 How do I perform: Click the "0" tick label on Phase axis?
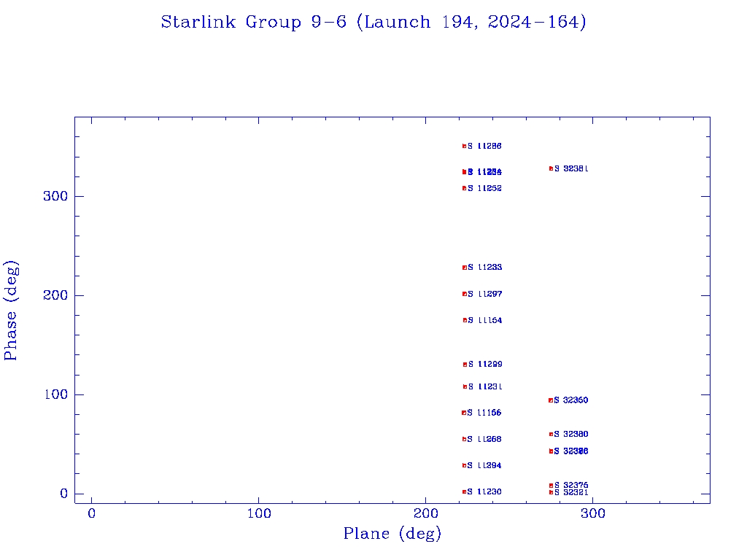[x=64, y=494]
